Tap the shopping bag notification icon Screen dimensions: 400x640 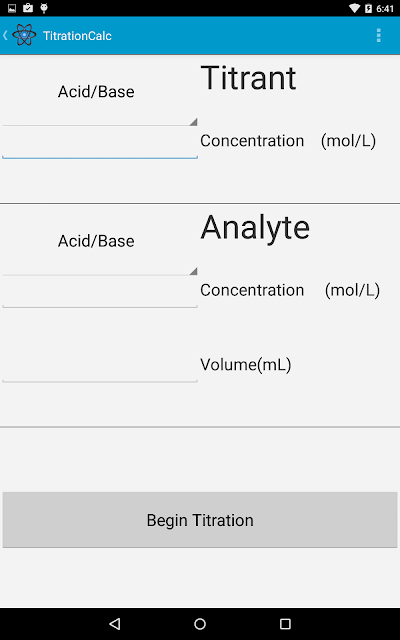[x=28, y=8]
